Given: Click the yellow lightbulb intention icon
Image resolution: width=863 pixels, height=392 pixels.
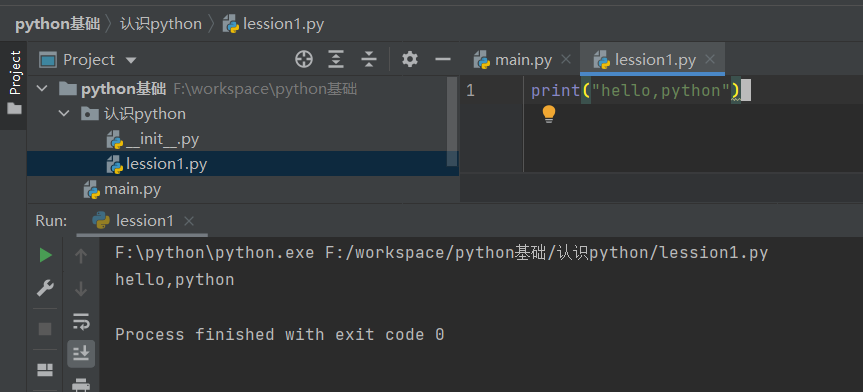Looking at the screenshot, I should click(x=549, y=114).
